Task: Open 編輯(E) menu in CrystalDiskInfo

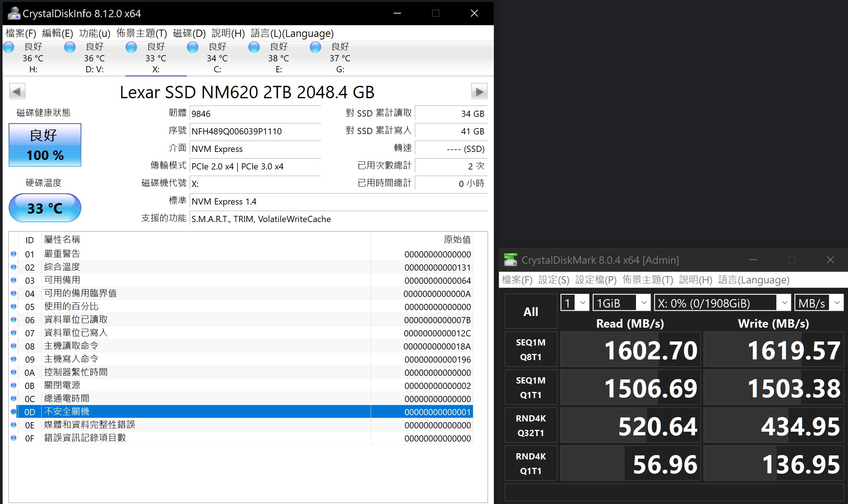Action: (x=57, y=33)
